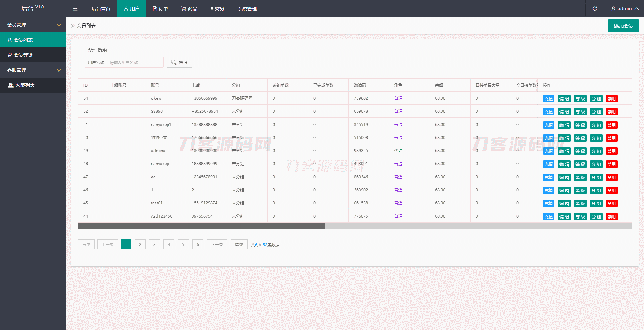The image size is (644, 330).
Task: Click the magnifier search button
Action: tap(179, 62)
